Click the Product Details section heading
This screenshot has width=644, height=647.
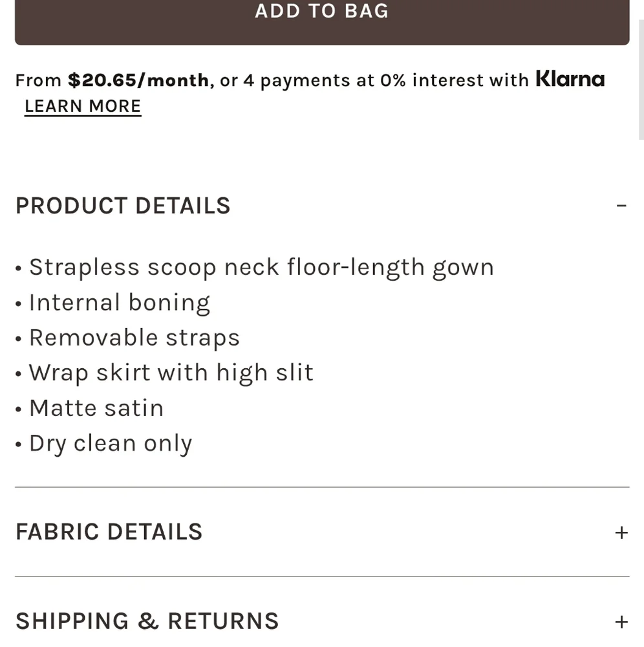[x=123, y=206]
